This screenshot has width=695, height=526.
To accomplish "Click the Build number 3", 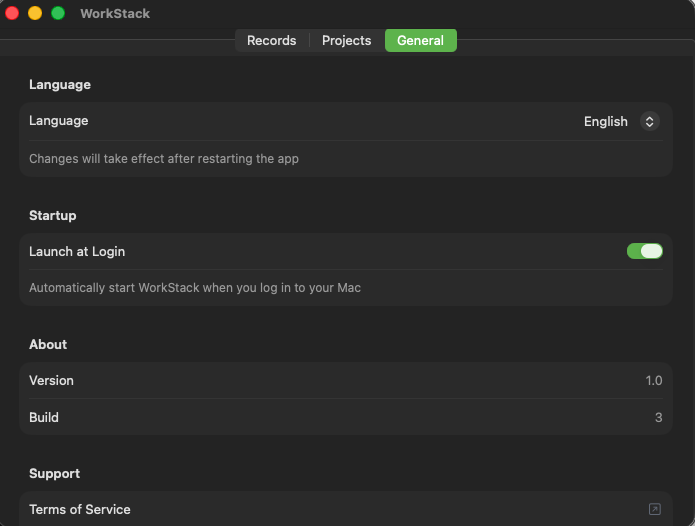I will pos(658,417).
